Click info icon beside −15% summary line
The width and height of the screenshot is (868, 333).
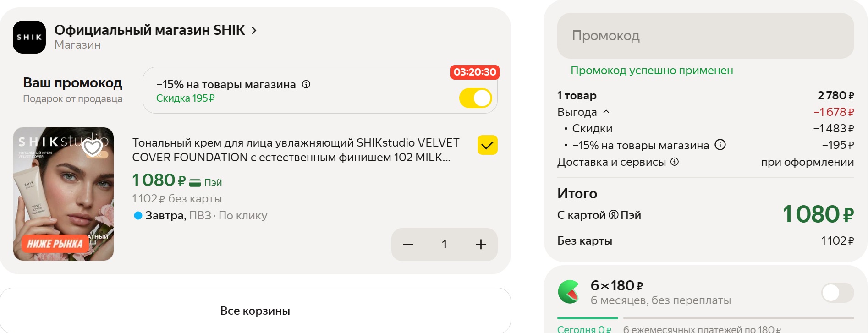720,145
